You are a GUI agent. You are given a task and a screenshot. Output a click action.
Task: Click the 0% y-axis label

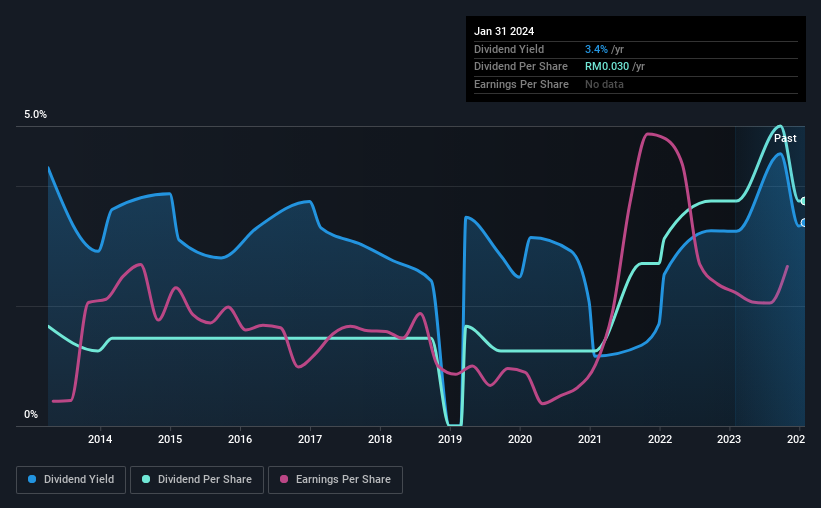click(31, 414)
